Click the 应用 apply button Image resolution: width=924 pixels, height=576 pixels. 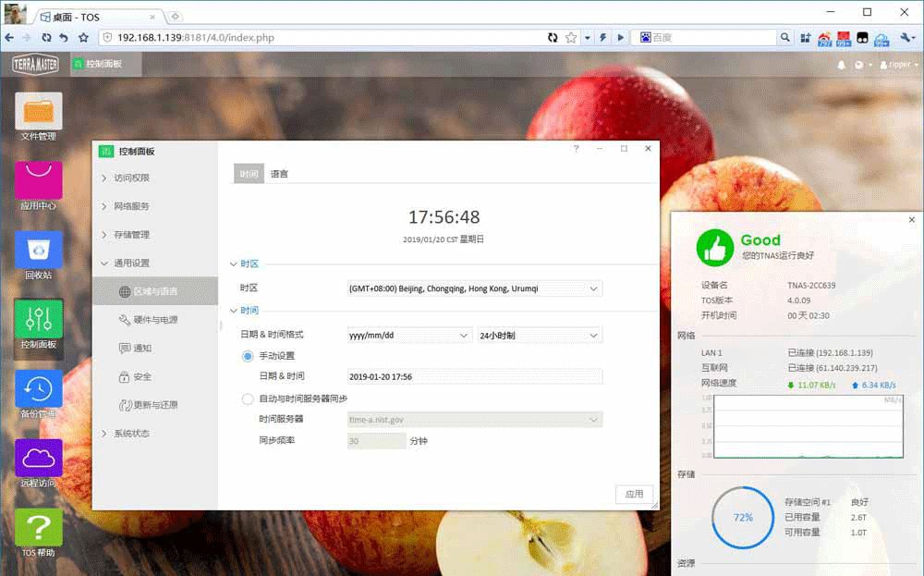click(634, 495)
